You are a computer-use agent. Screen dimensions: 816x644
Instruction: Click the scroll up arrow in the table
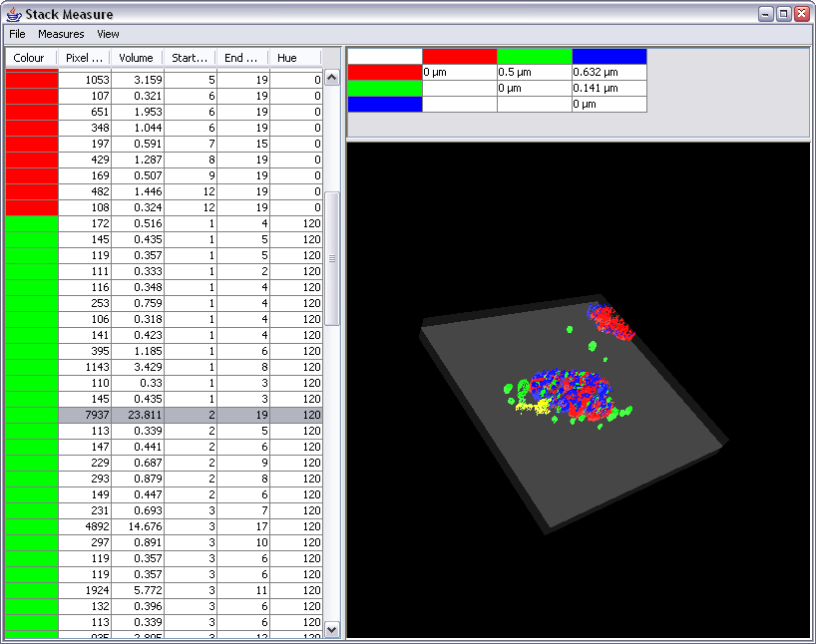coord(331,78)
